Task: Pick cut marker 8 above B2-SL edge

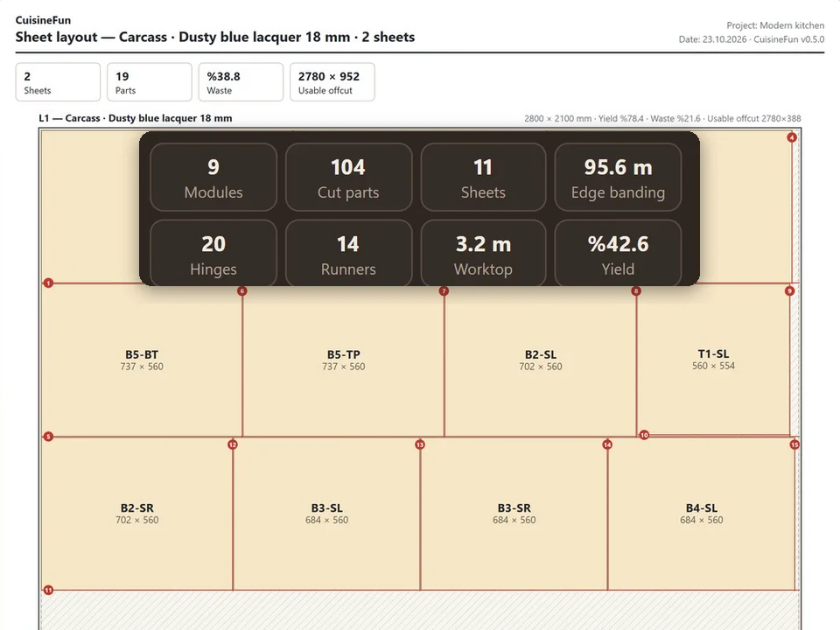Action: (636, 290)
